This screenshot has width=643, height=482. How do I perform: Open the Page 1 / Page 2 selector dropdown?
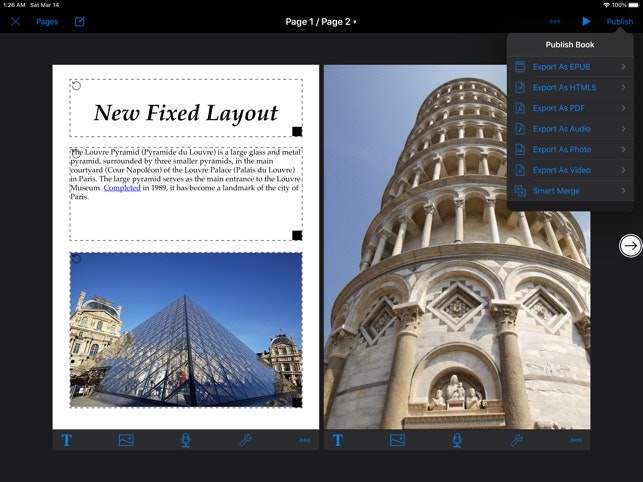pyautogui.click(x=321, y=22)
